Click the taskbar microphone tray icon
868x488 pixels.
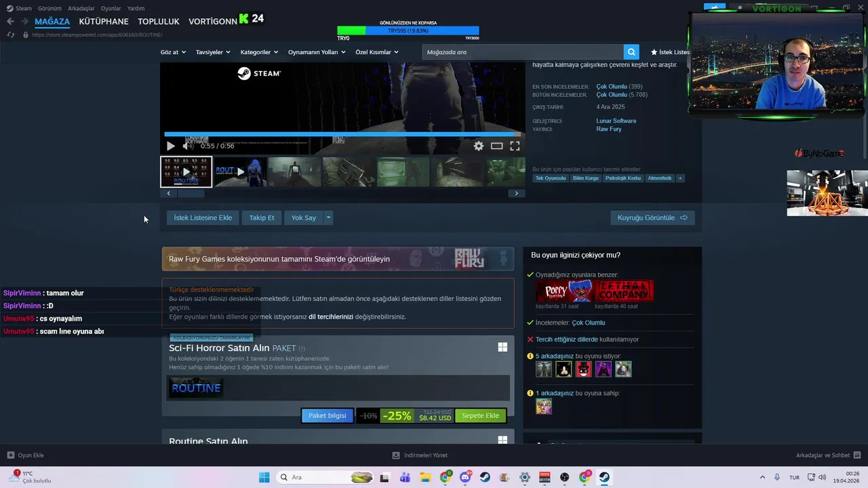777,477
